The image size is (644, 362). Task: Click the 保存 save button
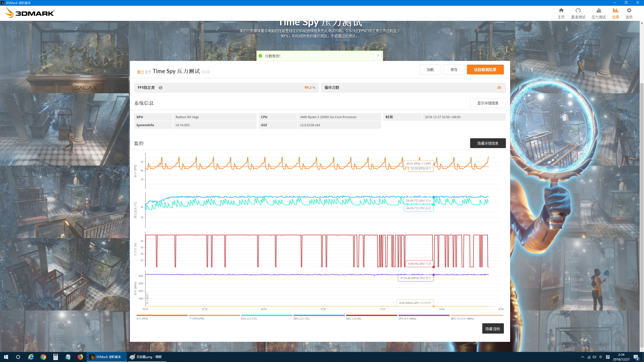click(x=454, y=70)
